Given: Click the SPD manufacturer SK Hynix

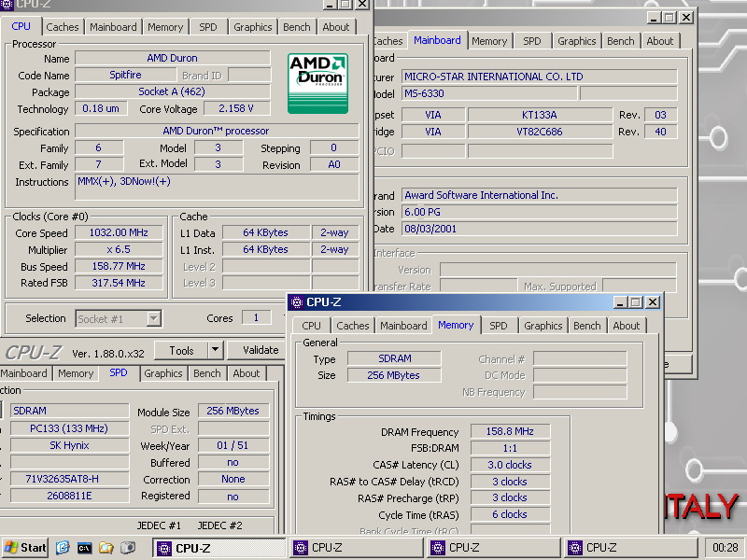Looking at the screenshot, I should 69,445.
